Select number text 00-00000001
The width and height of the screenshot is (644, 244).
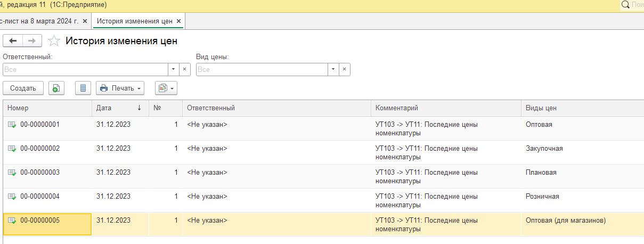click(40, 125)
